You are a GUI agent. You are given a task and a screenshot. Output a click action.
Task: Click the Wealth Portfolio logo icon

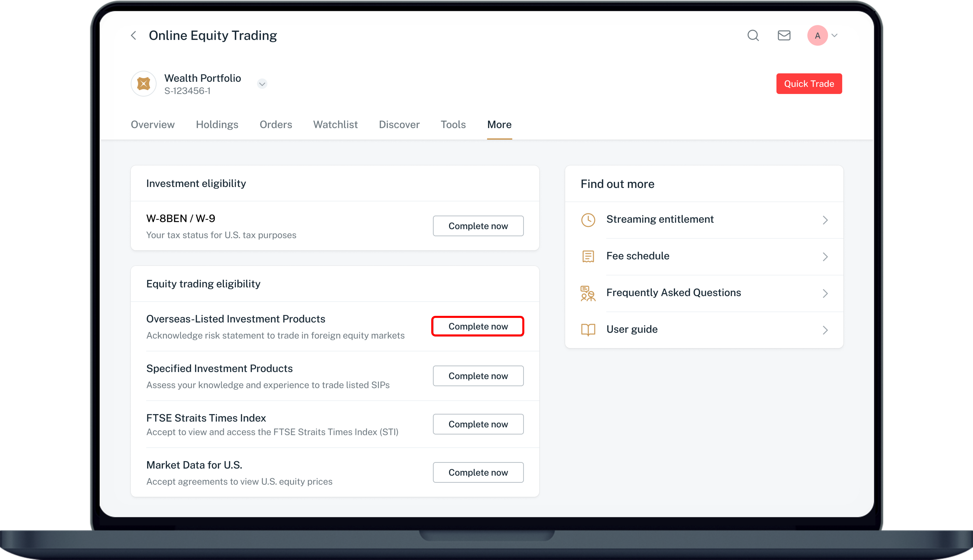[x=144, y=83]
